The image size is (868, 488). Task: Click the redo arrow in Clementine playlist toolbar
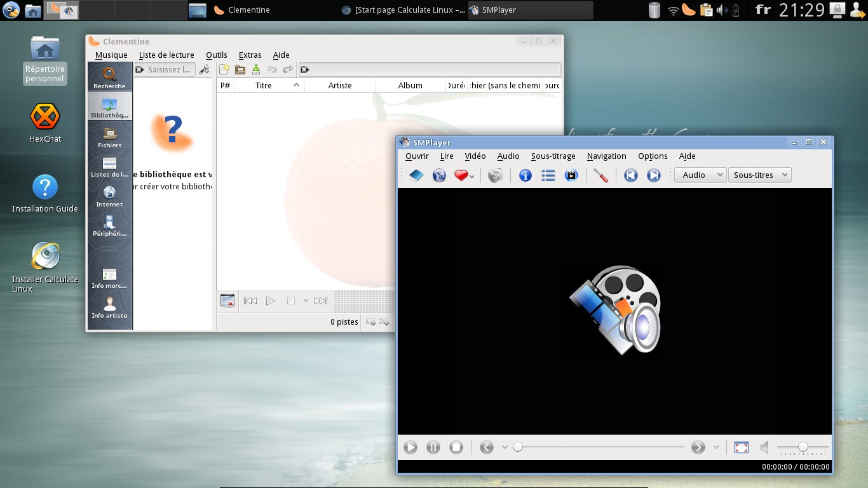point(288,70)
